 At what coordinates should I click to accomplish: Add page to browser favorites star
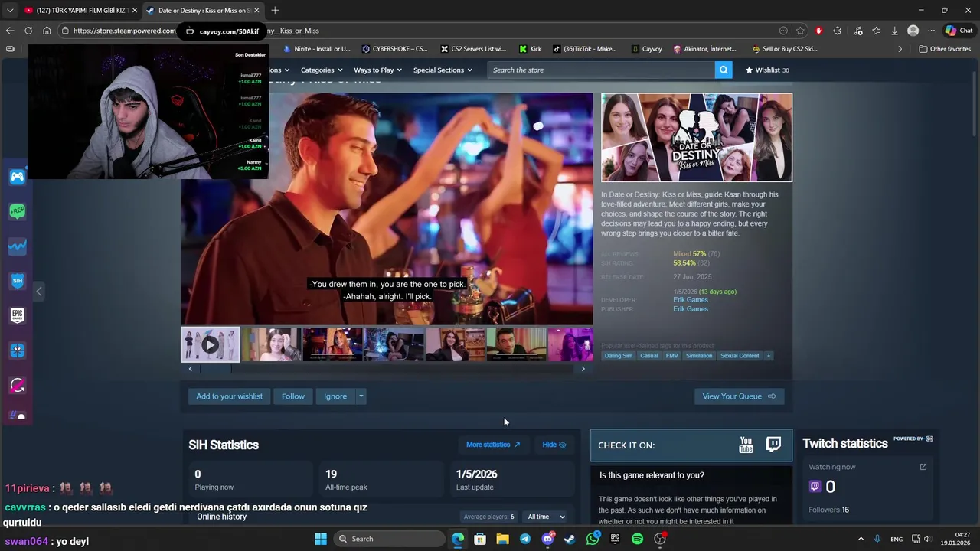click(x=800, y=31)
